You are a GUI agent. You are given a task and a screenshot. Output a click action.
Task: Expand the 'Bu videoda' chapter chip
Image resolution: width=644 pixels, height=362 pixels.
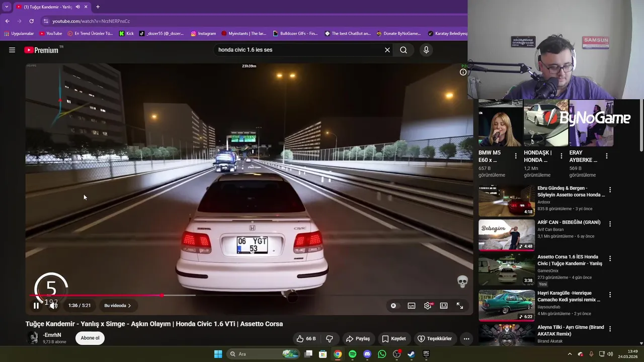(x=118, y=305)
